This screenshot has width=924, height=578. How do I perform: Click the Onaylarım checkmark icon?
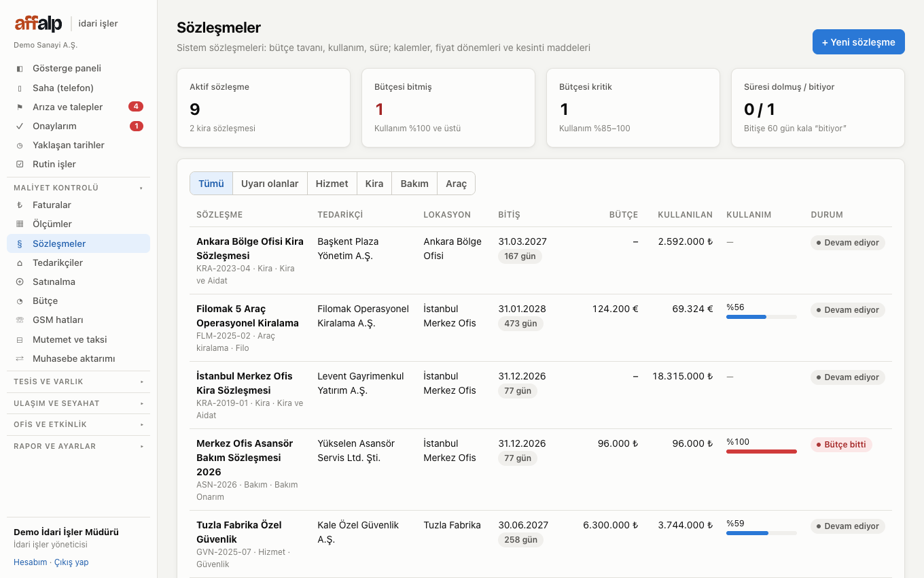[x=20, y=126]
